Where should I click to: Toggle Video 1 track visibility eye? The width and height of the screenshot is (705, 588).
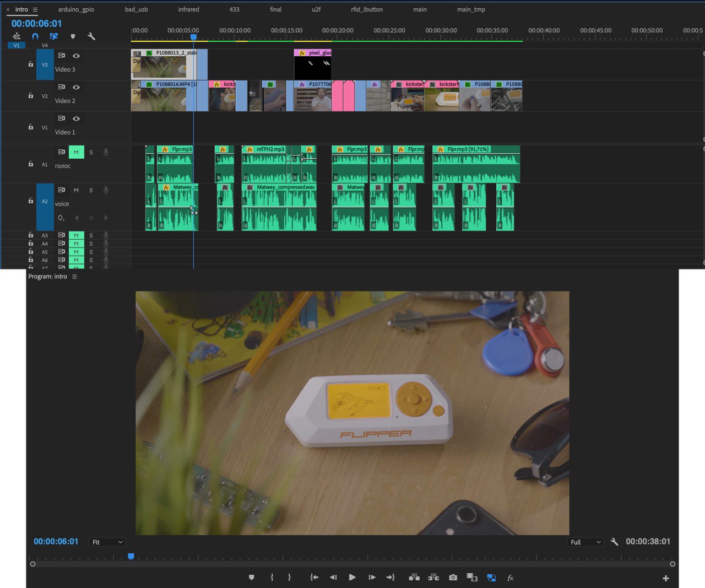point(76,118)
